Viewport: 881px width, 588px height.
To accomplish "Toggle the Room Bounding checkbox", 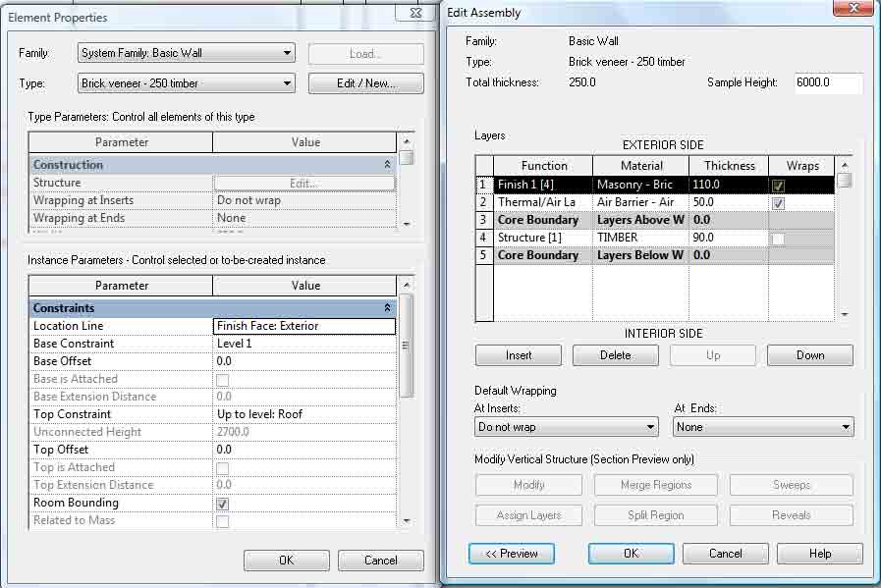I will pyautogui.click(x=223, y=504).
